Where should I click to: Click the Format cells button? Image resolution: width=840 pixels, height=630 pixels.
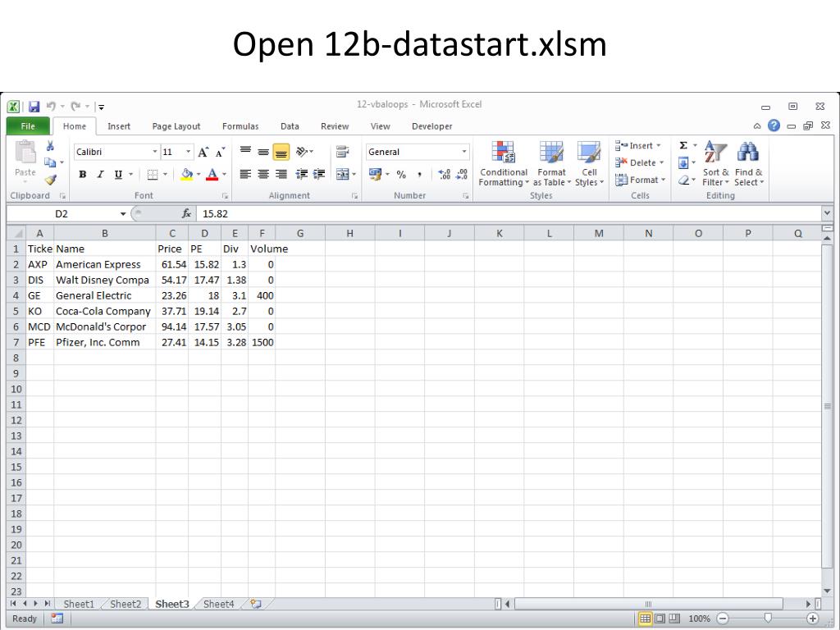(641, 180)
